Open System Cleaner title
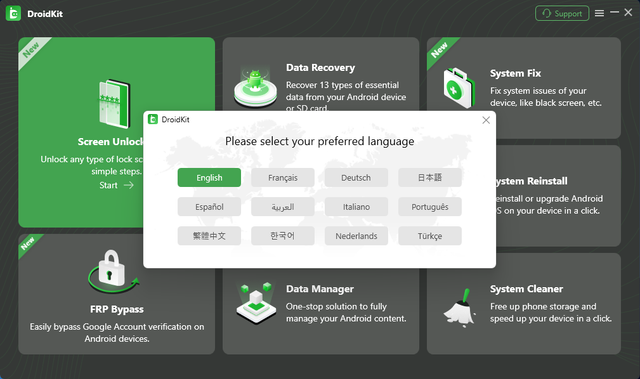The image size is (640, 379). click(x=527, y=289)
